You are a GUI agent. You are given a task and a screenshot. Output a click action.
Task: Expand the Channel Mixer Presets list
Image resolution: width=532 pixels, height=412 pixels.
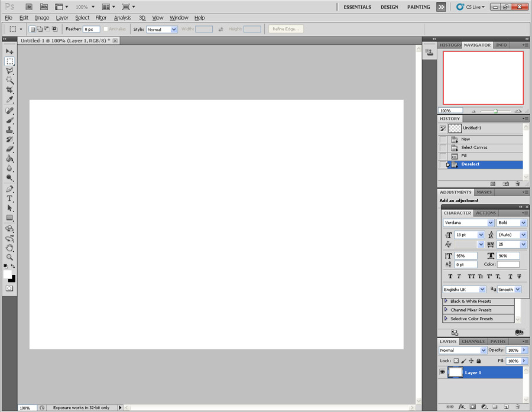[x=446, y=310]
